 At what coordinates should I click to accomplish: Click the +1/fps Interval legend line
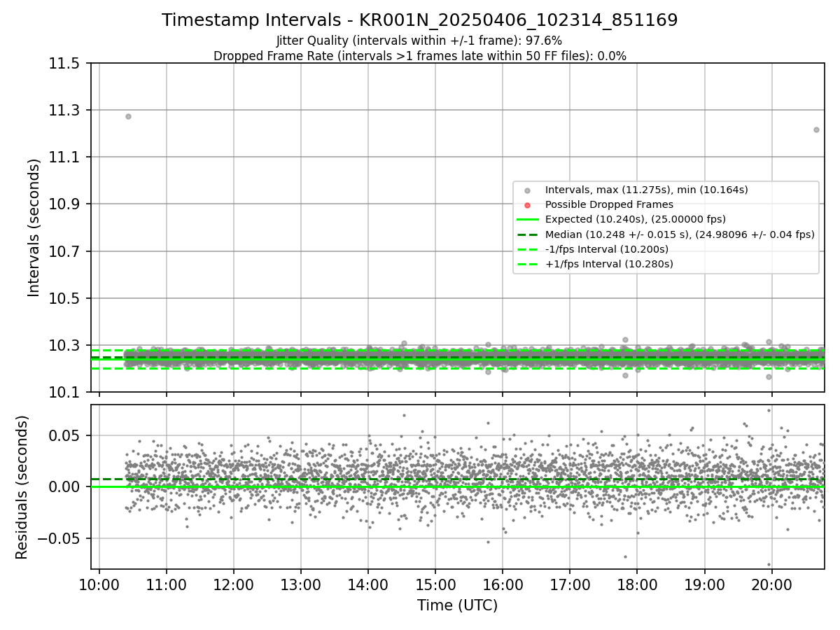coord(528,264)
